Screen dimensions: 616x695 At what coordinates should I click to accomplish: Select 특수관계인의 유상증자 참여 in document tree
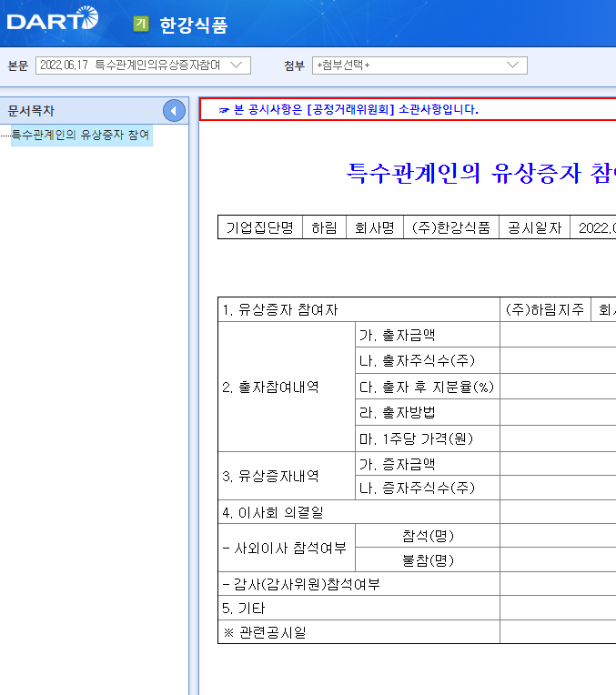[x=81, y=135]
